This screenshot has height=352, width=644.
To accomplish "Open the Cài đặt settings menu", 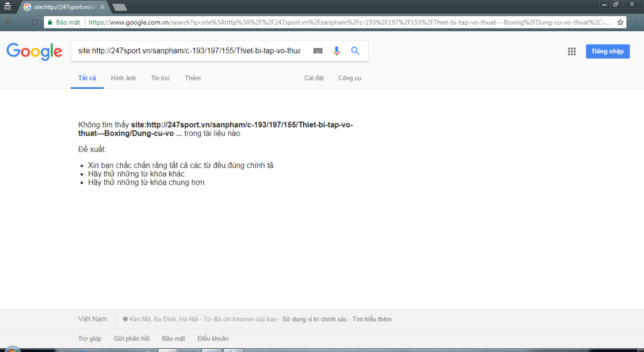I will 314,78.
